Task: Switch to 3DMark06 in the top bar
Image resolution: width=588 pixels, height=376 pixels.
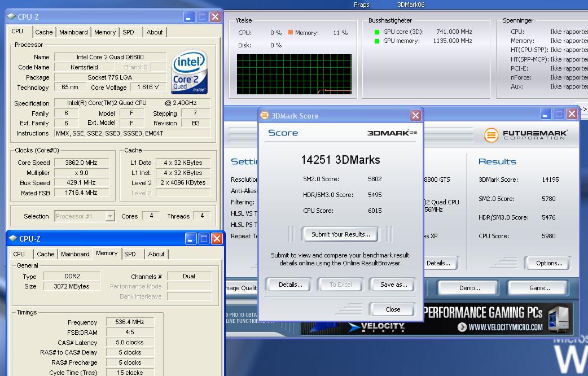Action: [411, 5]
